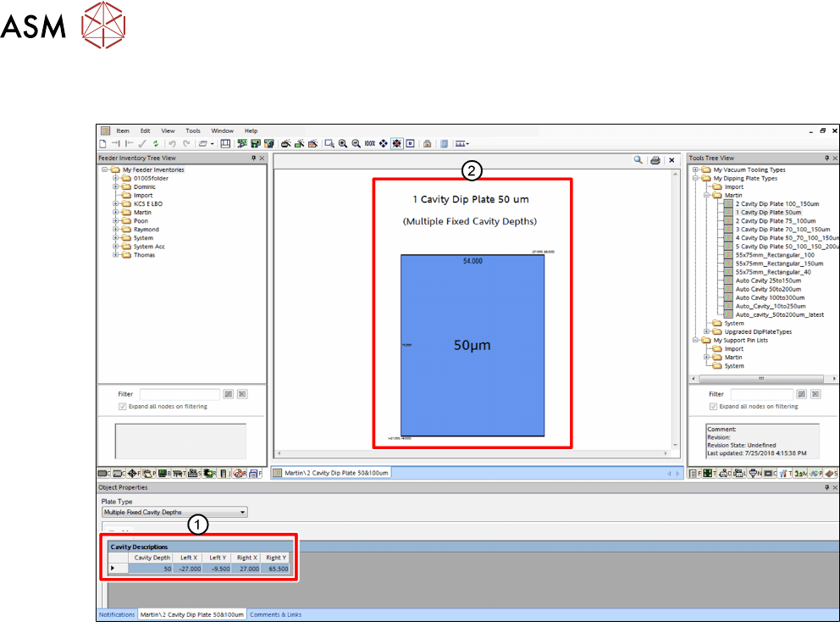The width and height of the screenshot is (840, 622).
Task: Click the four-arrow pan icon
Action: pos(383,144)
